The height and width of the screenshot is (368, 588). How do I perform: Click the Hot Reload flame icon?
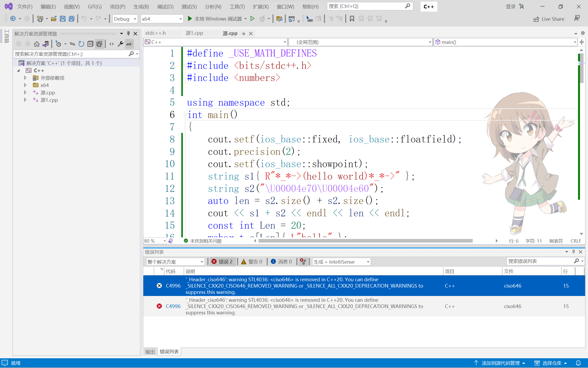(262, 19)
